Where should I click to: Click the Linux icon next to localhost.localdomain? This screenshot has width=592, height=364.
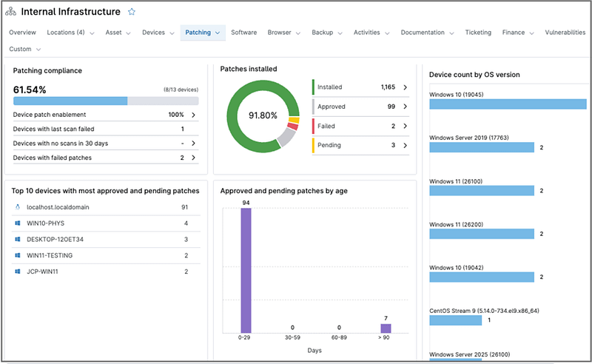coord(17,207)
